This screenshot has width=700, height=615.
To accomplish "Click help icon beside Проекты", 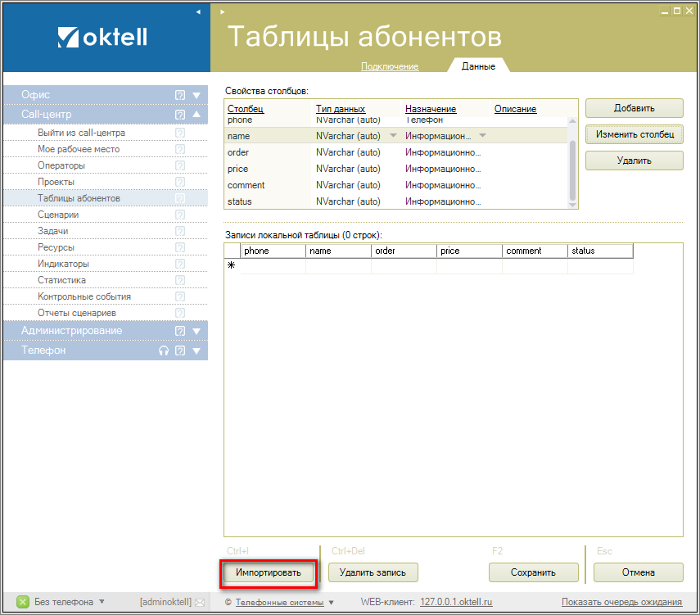I will pos(180,182).
